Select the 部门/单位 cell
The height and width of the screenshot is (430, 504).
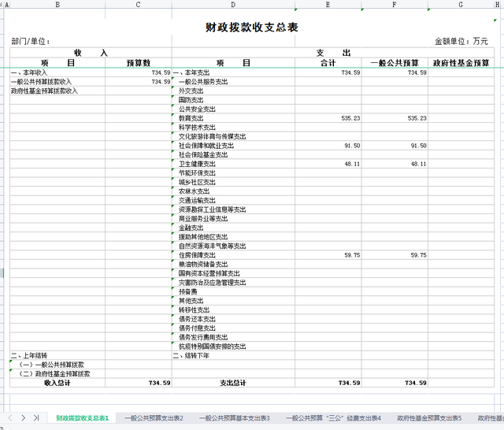(31, 41)
